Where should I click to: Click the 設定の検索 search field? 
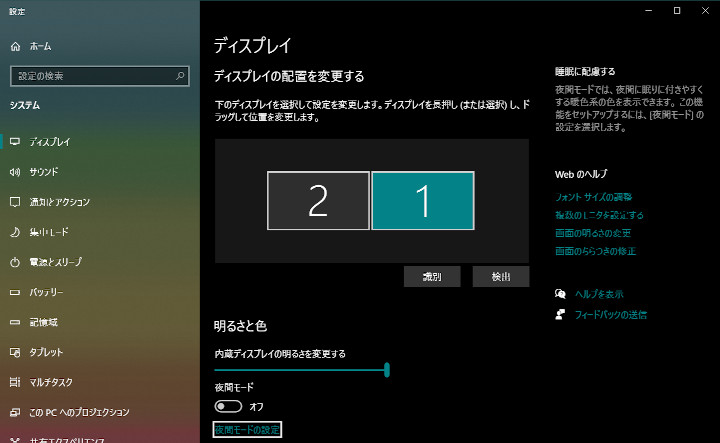tap(100, 76)
